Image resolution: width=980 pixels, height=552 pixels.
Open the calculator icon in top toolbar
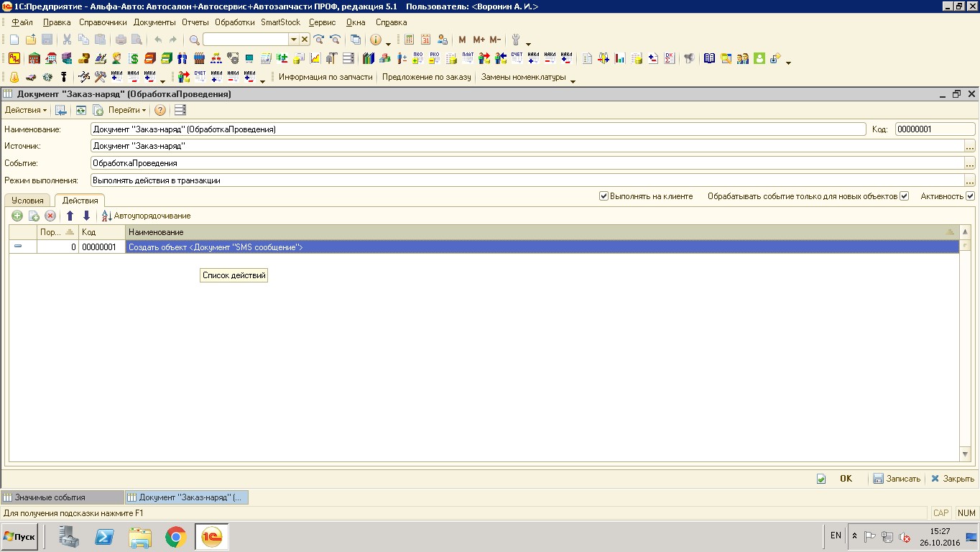410,40
